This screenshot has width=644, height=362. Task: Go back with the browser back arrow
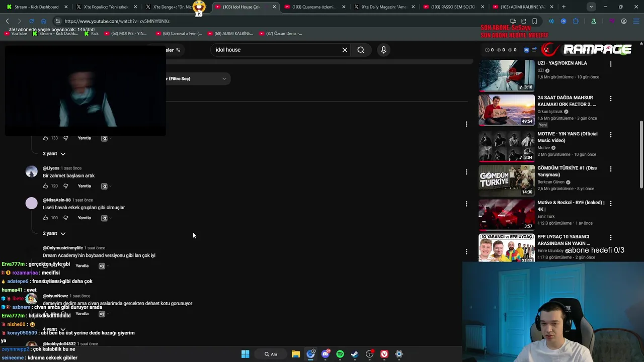coord(7,21)
